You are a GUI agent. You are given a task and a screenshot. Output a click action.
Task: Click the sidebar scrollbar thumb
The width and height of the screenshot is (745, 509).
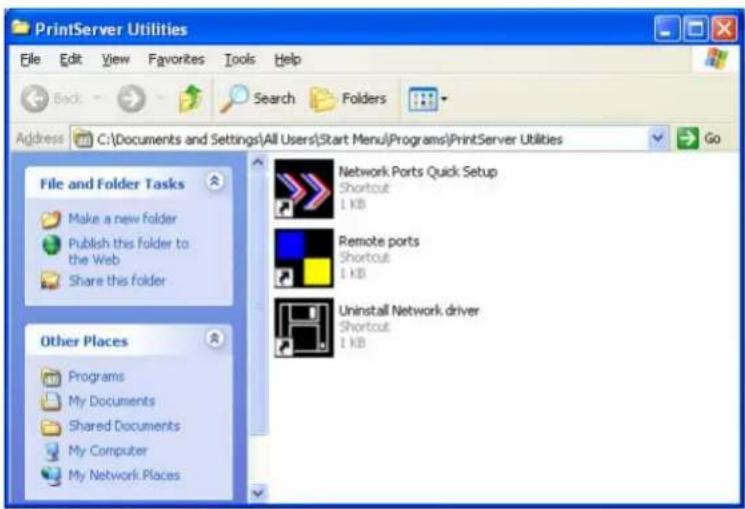pyautogui.click(x=258, y=304)
